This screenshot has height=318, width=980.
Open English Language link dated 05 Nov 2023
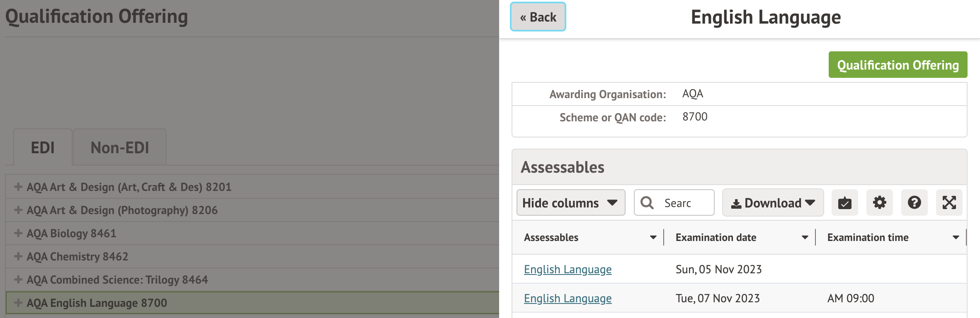pyautogui.click(x=568, y=270)
